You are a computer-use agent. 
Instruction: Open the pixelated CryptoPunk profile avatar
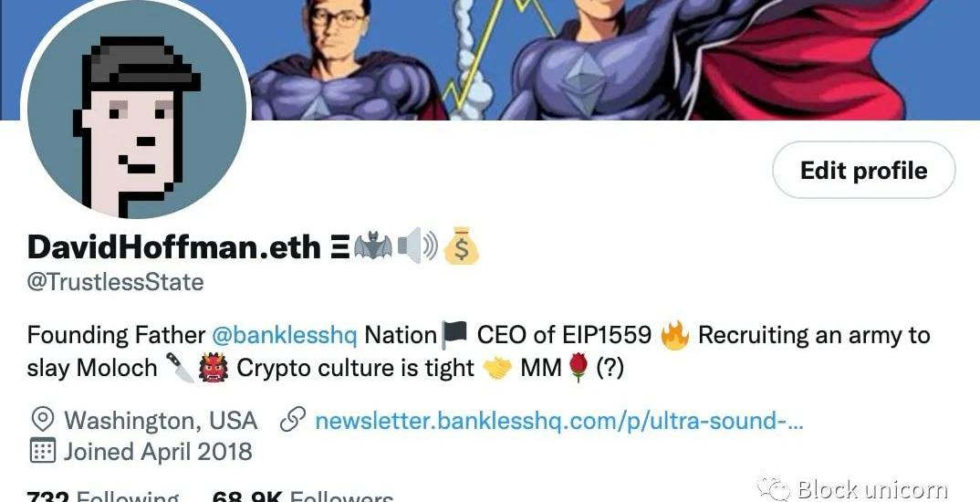[x=136, y=108]
